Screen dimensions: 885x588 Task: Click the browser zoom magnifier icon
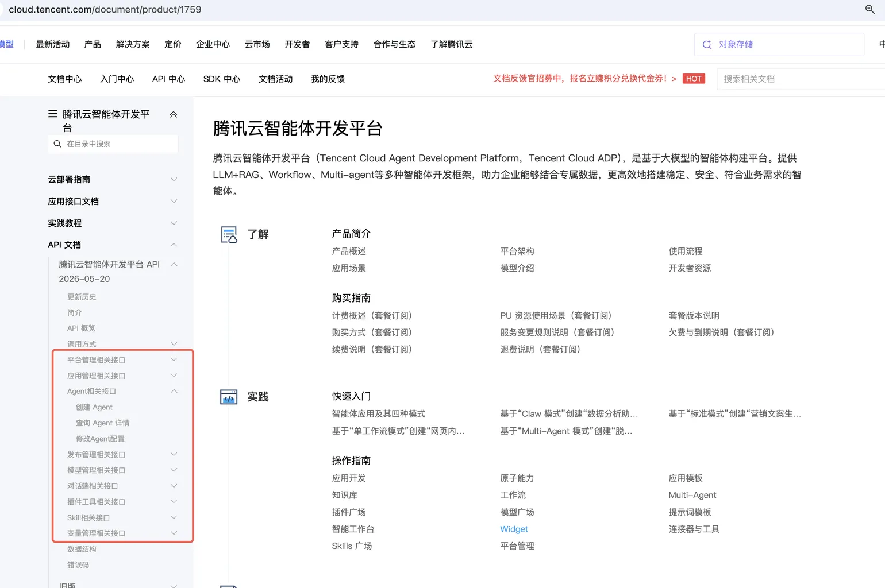869,9
